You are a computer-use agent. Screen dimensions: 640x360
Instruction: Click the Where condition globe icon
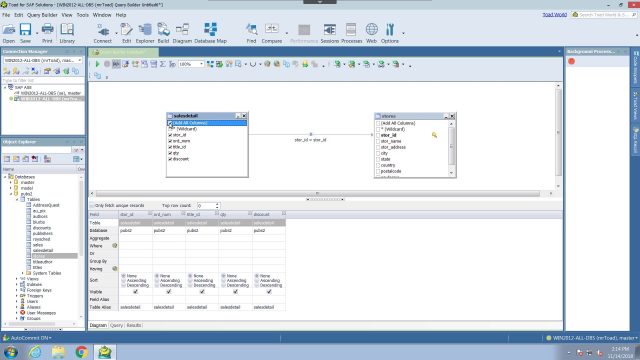(115, 246)
